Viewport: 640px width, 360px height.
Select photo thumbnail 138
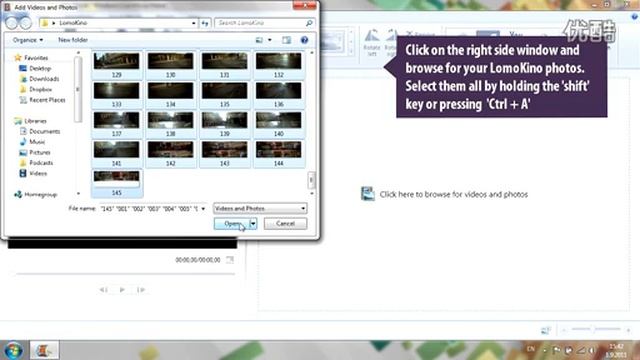tap(170, 124)
